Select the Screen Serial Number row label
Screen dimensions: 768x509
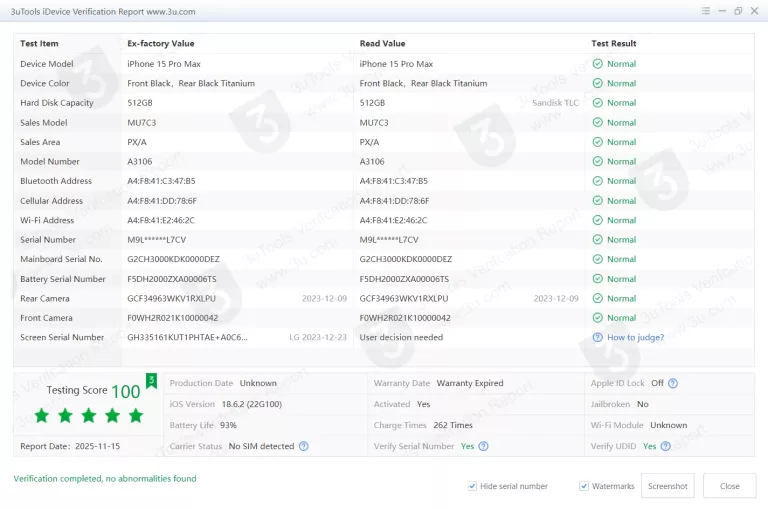(62, 338)
